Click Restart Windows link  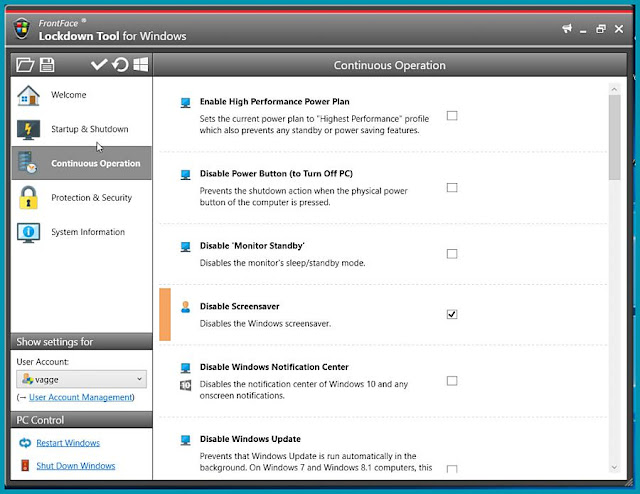click(x=68, y=443)
